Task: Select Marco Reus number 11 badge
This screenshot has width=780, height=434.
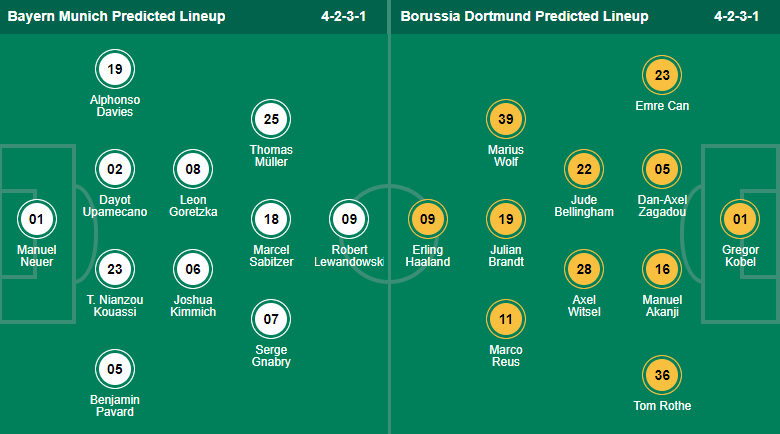Action: click(x=506, y=319)
